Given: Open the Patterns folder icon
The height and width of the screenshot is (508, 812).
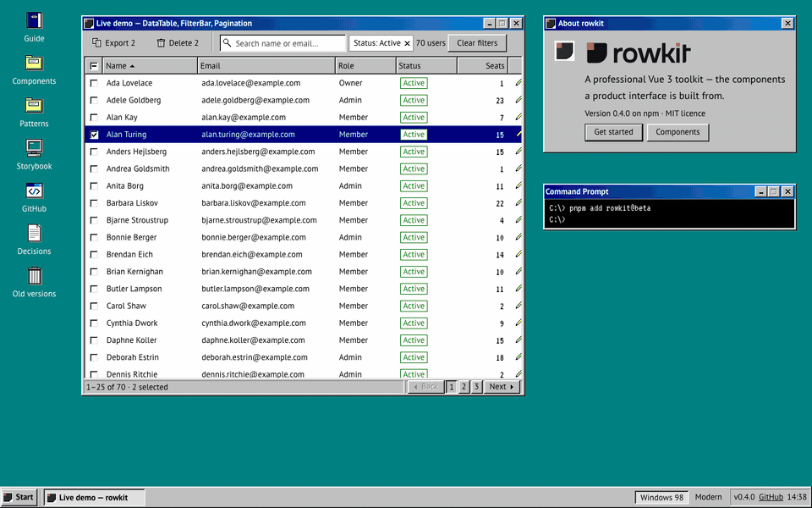Looking at the screenshot, I should pos(34,112).
